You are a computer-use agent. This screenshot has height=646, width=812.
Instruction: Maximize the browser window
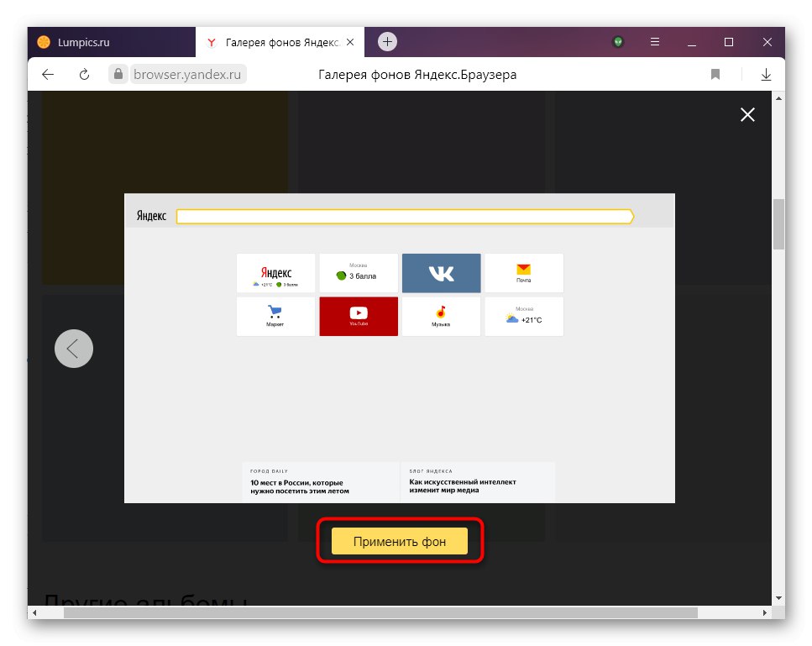pyautogui.click(x=729, y=42)
